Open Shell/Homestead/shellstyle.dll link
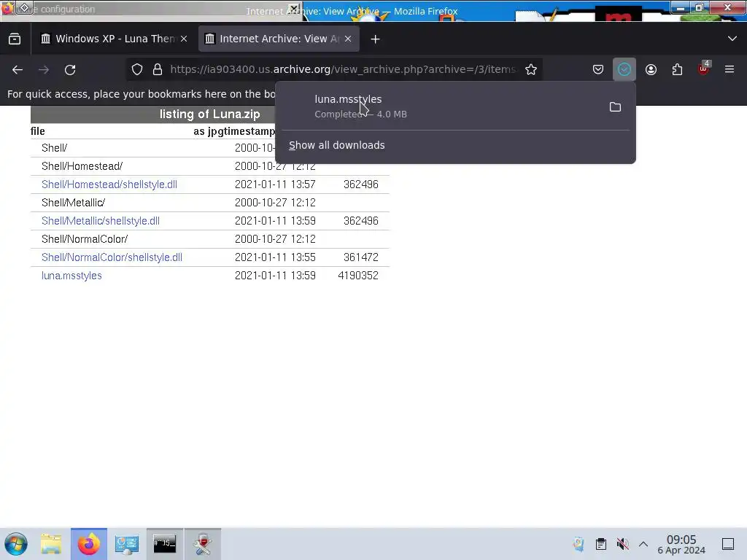747x560 pixels. pos(109,184)
